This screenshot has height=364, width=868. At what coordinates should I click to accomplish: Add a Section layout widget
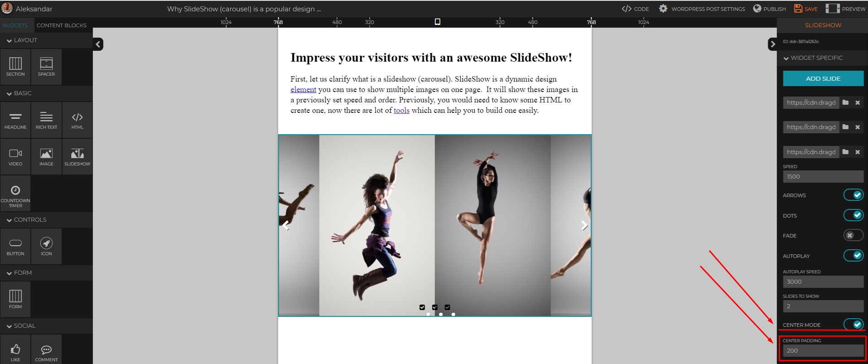click(15, 67)
